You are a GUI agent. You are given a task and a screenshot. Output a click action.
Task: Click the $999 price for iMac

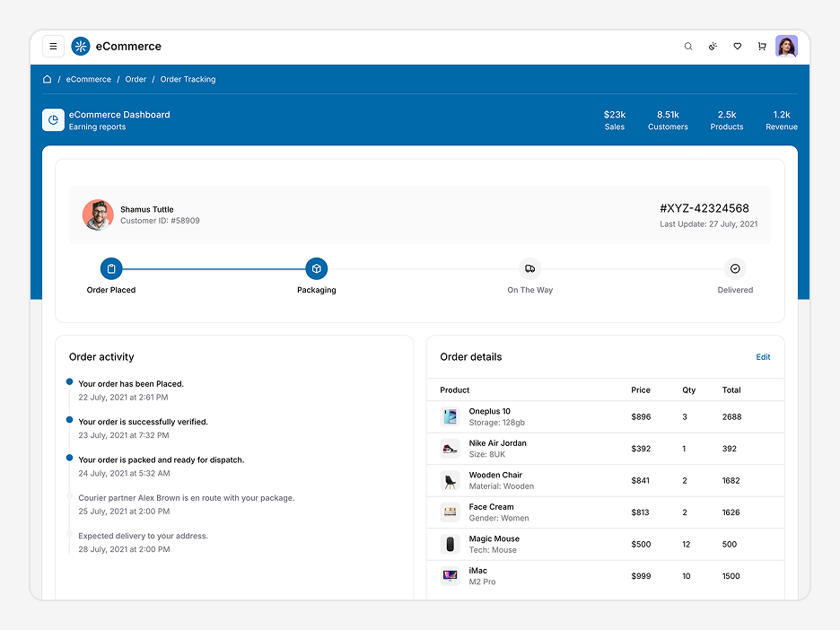(641, 576)
